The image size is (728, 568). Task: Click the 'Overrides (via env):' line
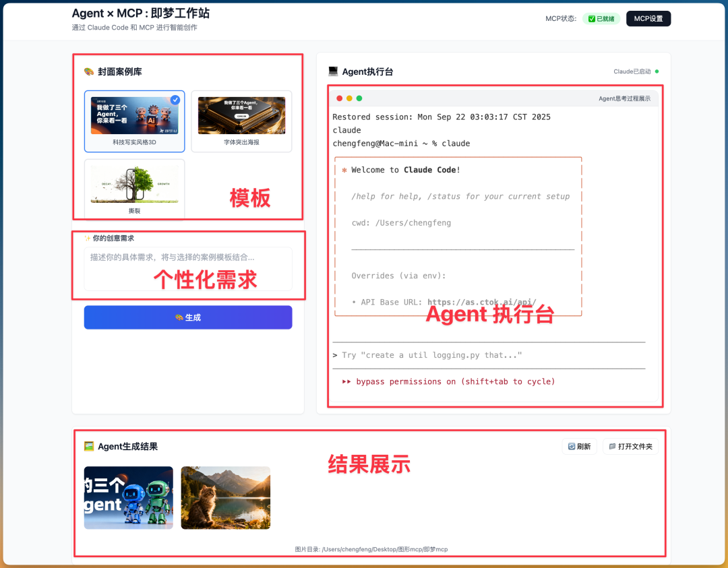pos(399,276)
